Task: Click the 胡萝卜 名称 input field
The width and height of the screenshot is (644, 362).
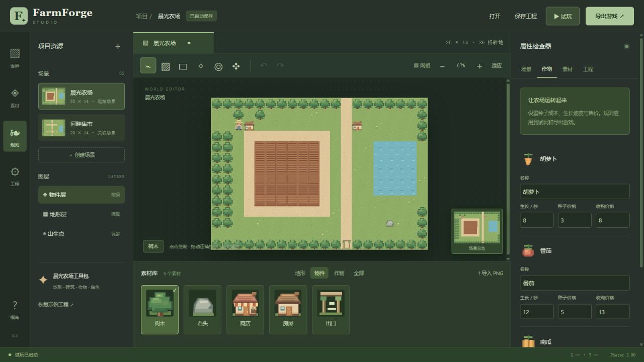Action: [x=575, y=192]
